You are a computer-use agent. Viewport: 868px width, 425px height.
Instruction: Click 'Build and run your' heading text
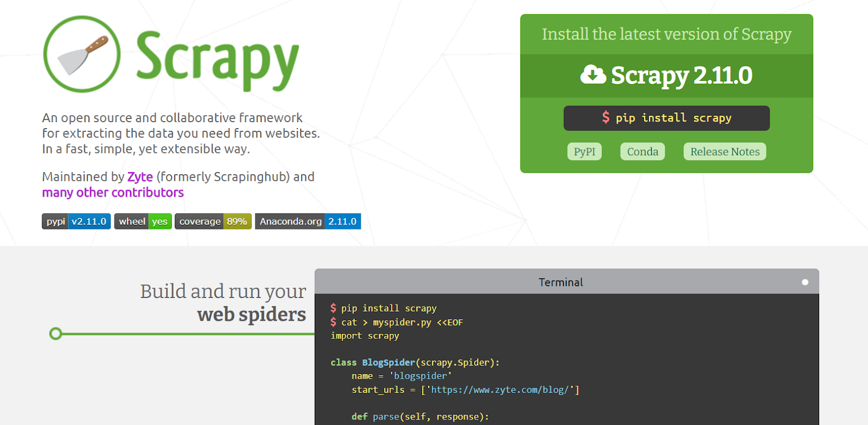coord(223,291)
